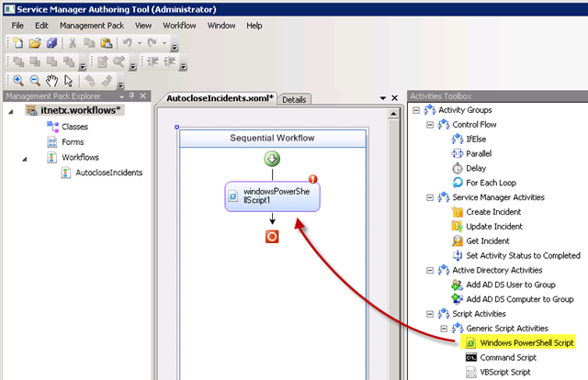
Task: Click the green workflow start icon
Action: (272, 159)
